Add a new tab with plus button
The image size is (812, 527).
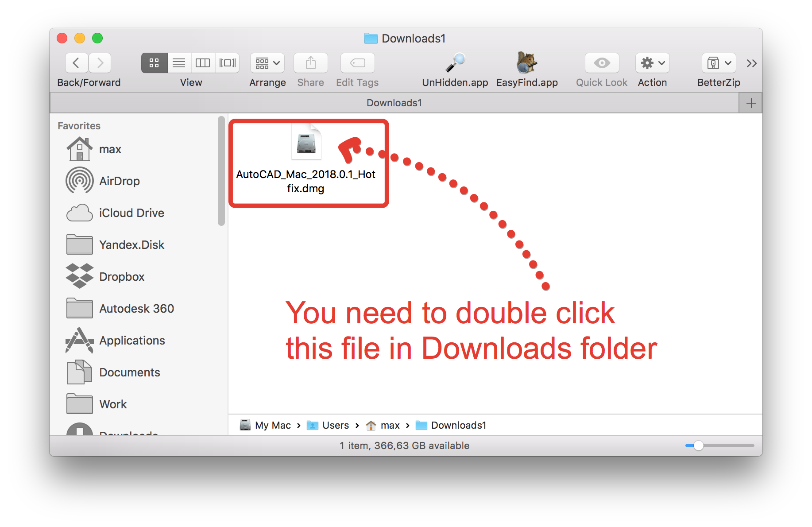coord(751,103)
